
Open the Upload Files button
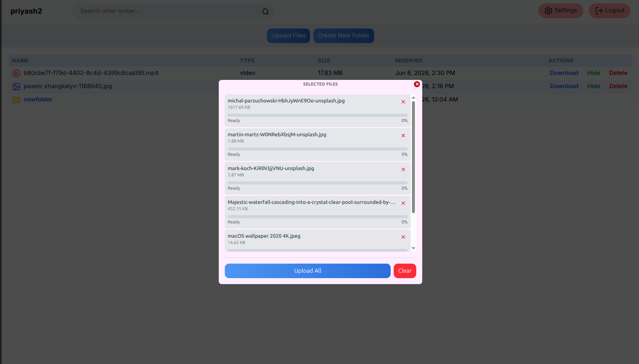pos(288,36)
